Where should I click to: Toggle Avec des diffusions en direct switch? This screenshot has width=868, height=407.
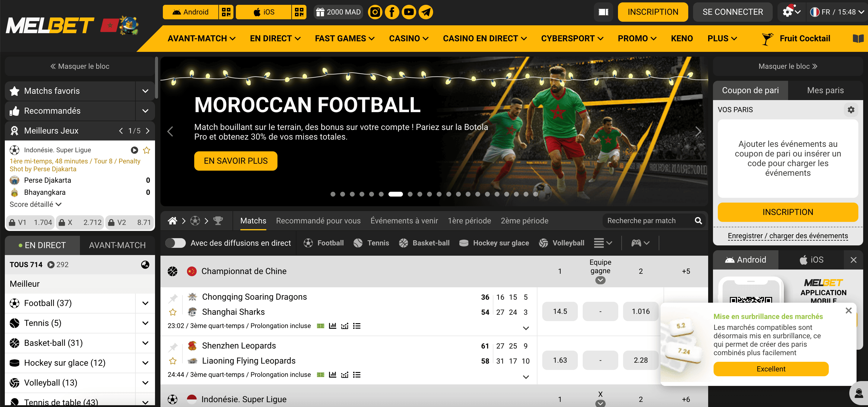point(176,243)
